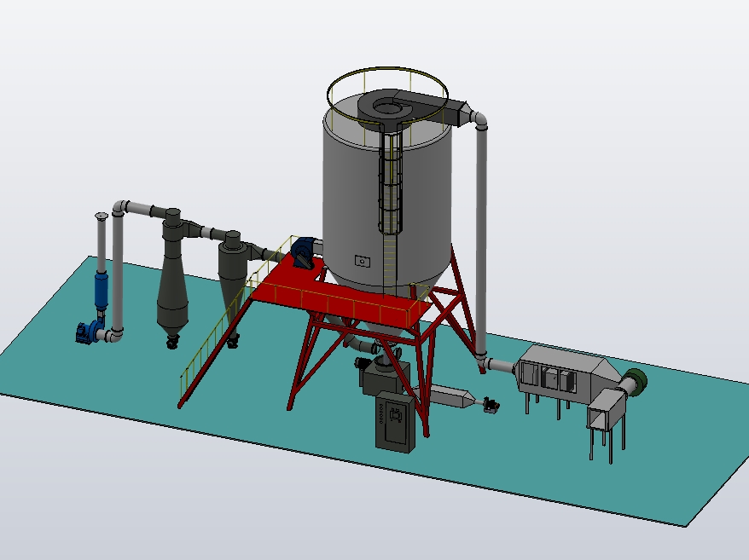
Task: Pick the blue motor on the red platform
Action: 303,253
